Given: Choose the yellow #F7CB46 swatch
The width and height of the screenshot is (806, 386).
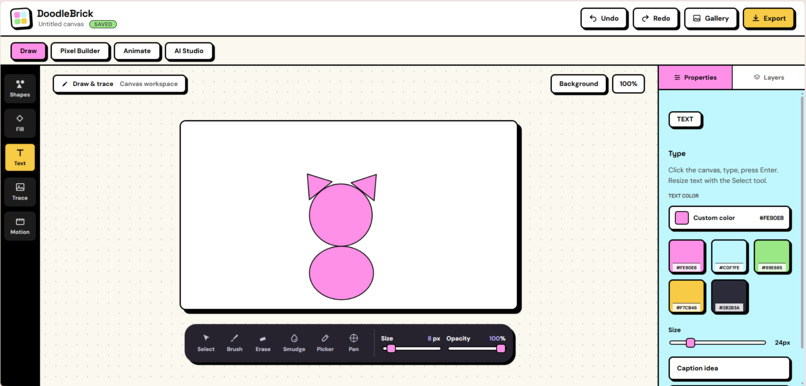Looking at the screenshot, I should (686, 296).
